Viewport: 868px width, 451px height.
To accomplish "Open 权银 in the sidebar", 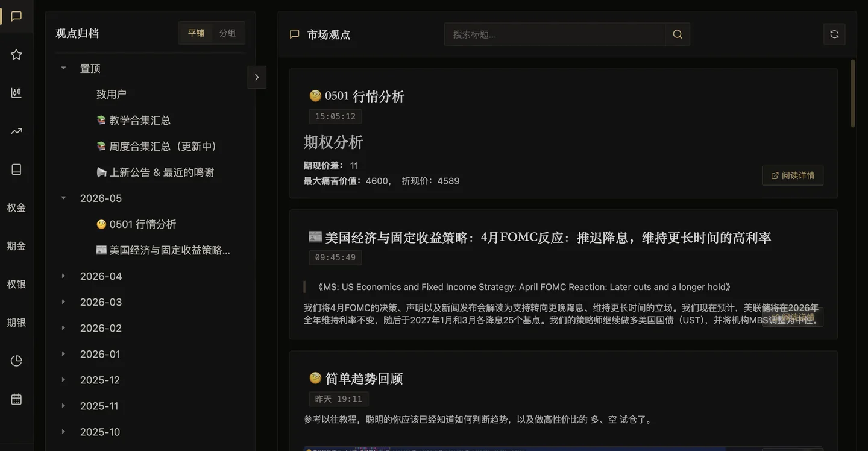I will point(16,284).
